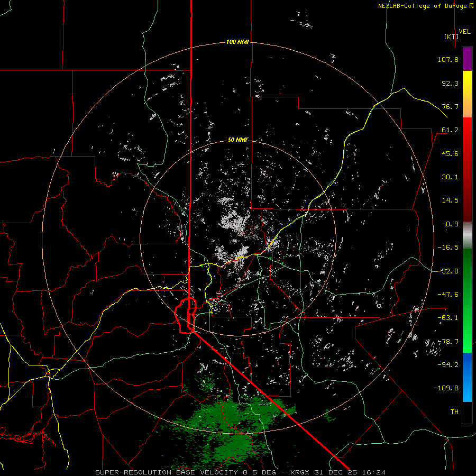Select the 92.3 scale value
Image resolution: width=476 pixels, height=476 pixels.
(450, 83)
